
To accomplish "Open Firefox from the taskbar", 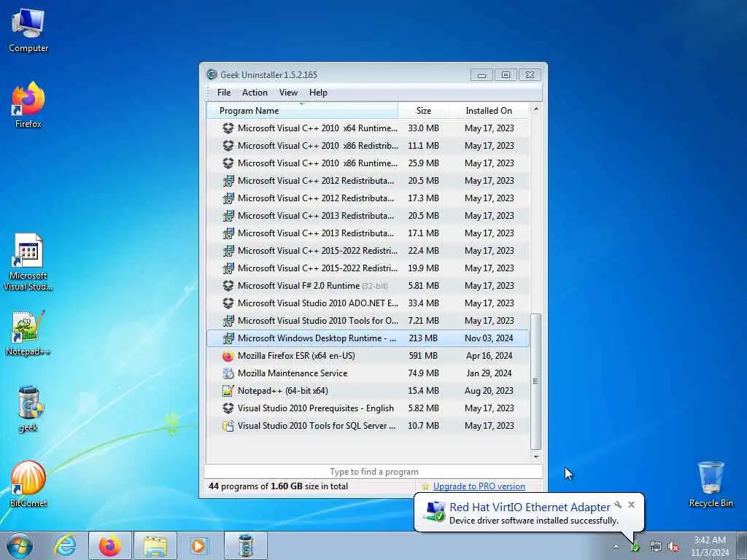I will click(109, 545).
